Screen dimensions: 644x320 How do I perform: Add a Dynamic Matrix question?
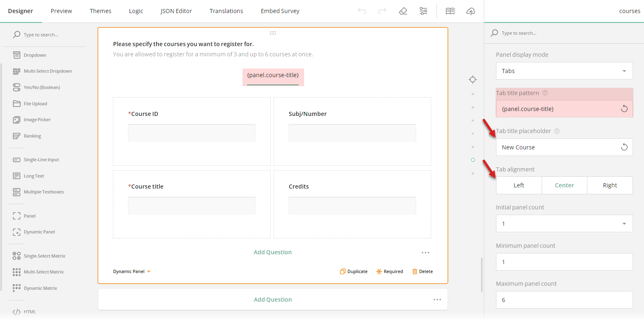click(x=35, y=288)
